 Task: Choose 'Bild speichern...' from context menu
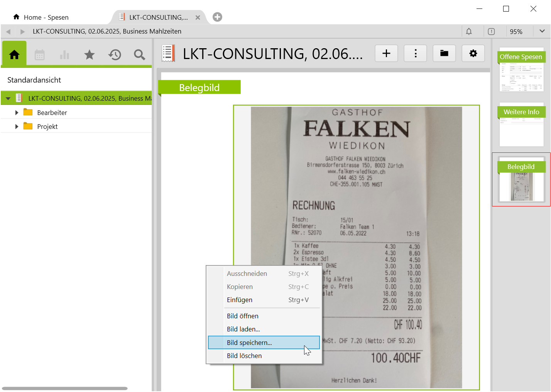point(249,343)
